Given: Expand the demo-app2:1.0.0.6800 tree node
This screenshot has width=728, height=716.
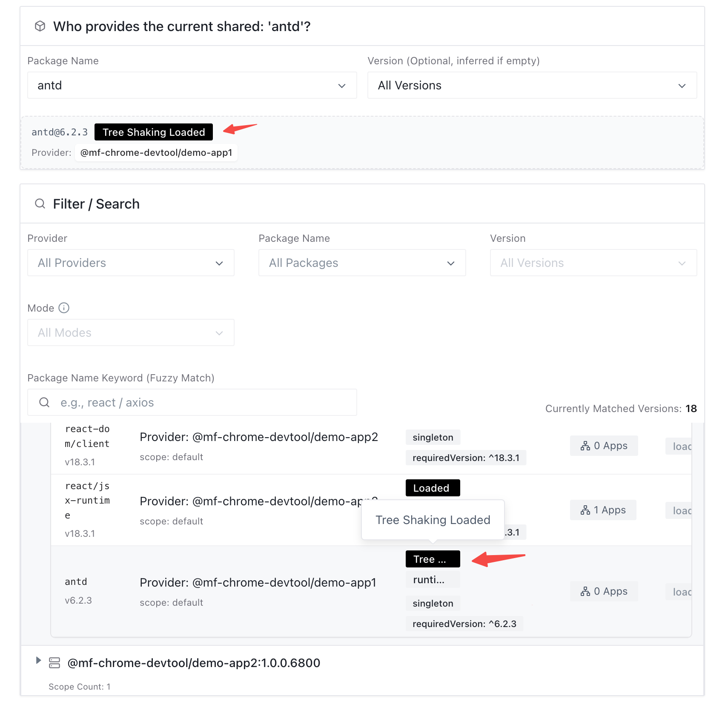Looking at the screenshot, I should 38,661.
